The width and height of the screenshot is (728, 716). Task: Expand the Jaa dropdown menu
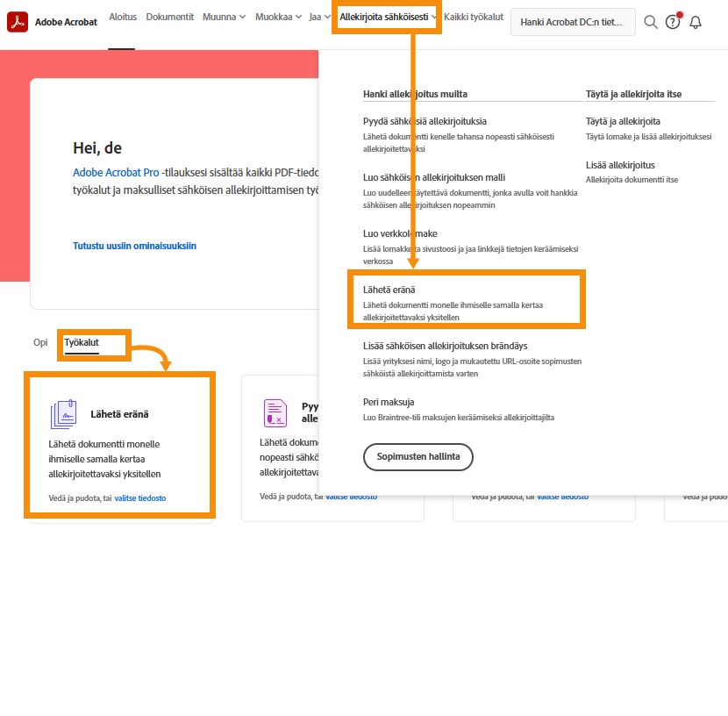pyautogui.click(x=319, y=18)
